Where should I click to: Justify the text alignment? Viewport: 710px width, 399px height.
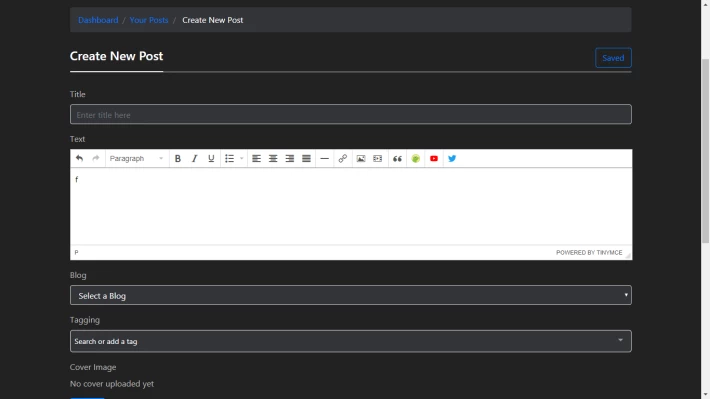click(x=307, y=159)
